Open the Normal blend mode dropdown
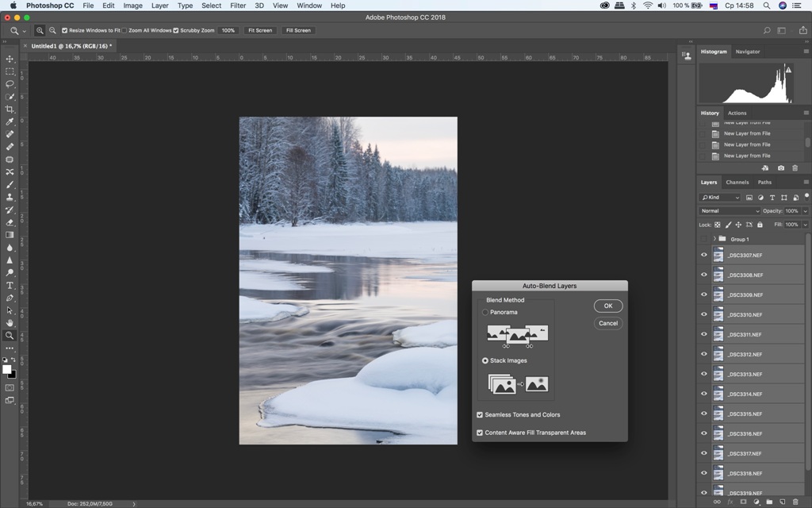Screen dimensions: 812x508 pyautogui.click(x=730, y=211)
